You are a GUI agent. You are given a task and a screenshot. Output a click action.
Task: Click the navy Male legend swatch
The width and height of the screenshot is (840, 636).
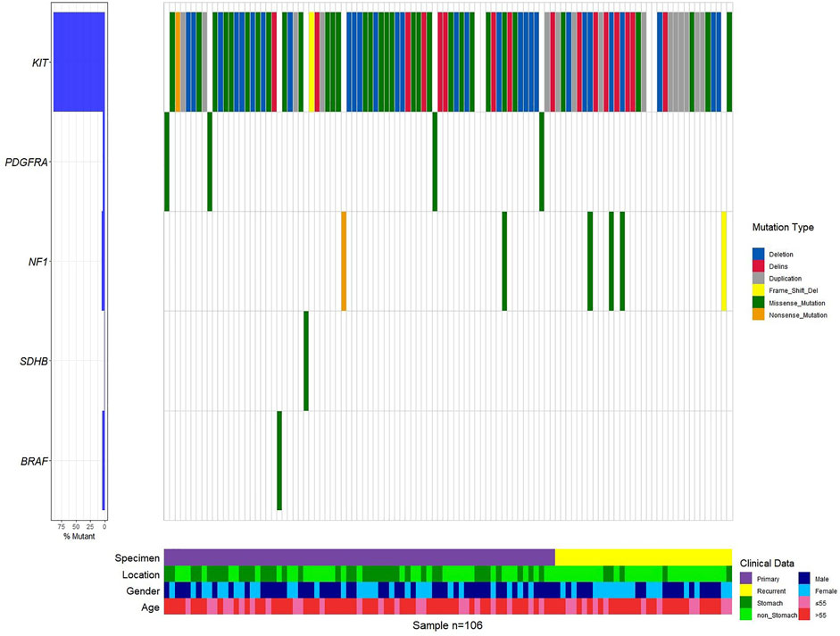[x=804, y=579]
